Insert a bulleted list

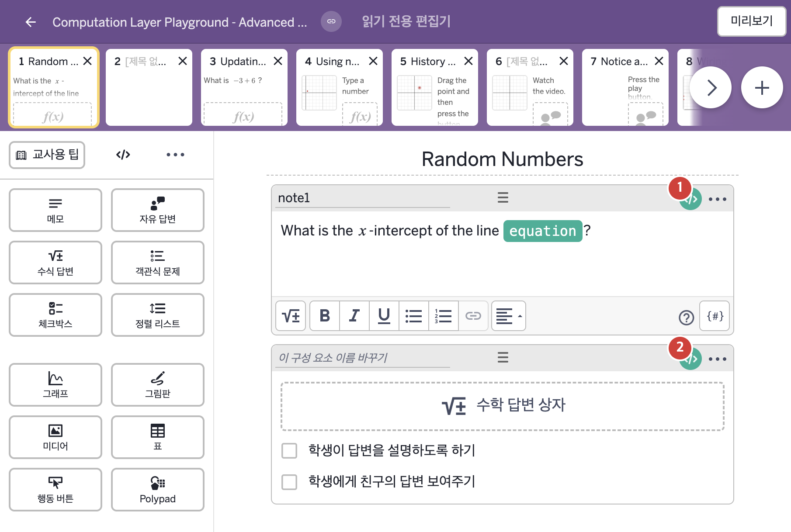coord(414,316)
